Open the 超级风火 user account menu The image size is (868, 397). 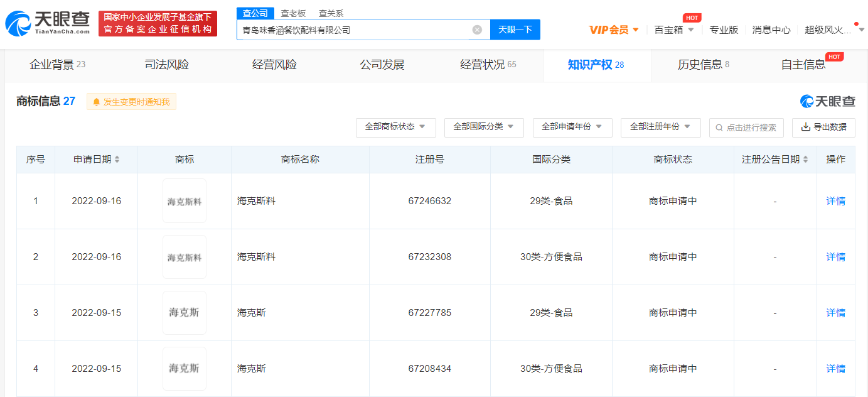[834, 30]
